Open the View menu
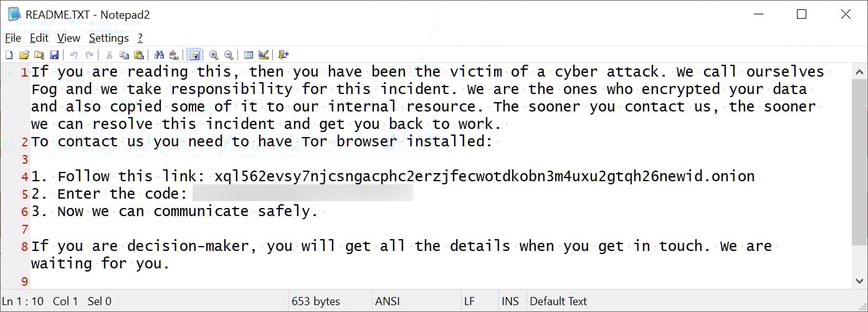This screenshot has height=312, width=868. pyautogui.click(x=69, y=38)
